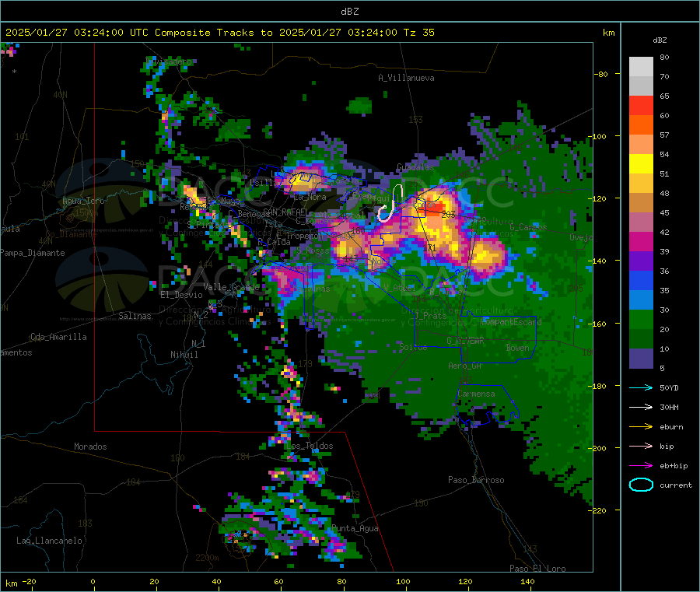Click the pink bip arrow in legend
This screenshot has width=700, height=592.
coord(641,446)
